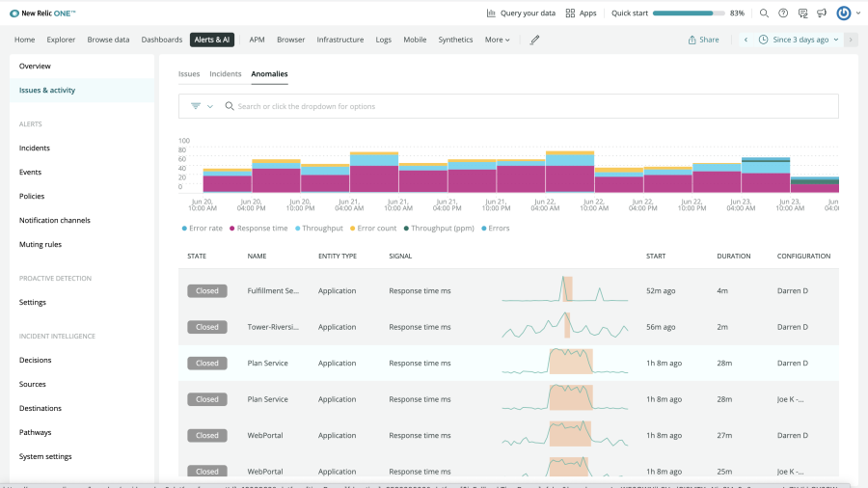Screen dimensions: 868x488
Task: Click the Quick start progress bar
Action: click(688, 14)
